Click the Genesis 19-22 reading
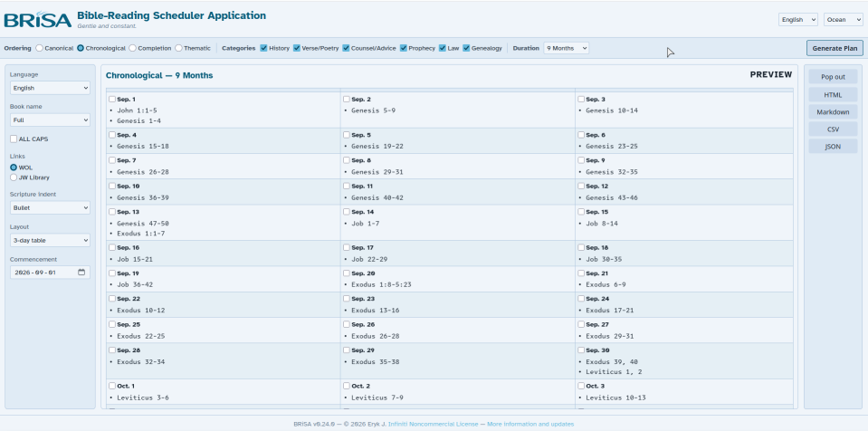Image resolution: width=868 pixels, height=431 pixels. [x=377, y=147]
